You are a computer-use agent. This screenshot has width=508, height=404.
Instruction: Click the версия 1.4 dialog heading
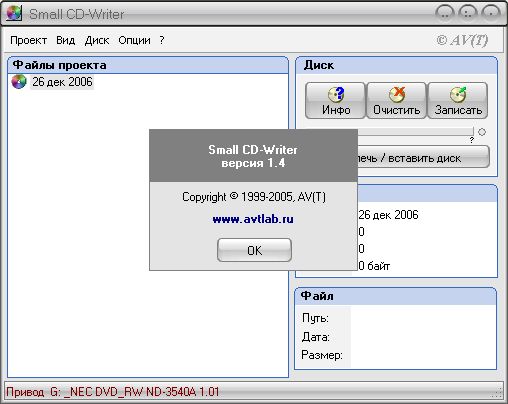coord(253,163)
